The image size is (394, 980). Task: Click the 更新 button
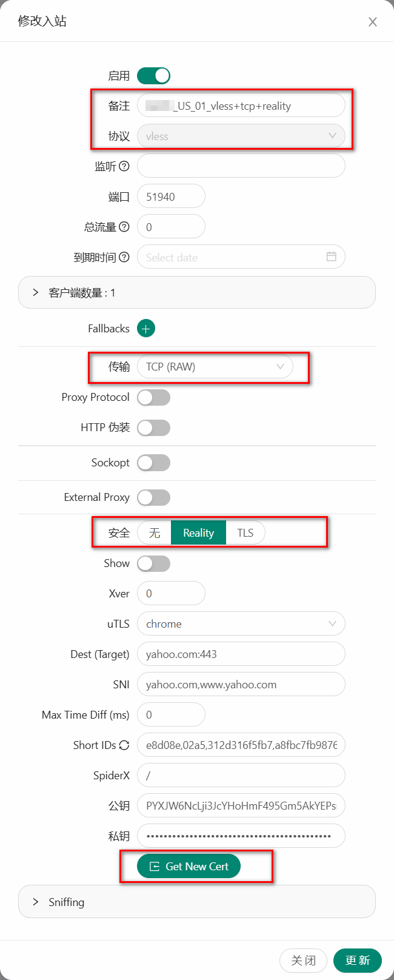[358, 961]
